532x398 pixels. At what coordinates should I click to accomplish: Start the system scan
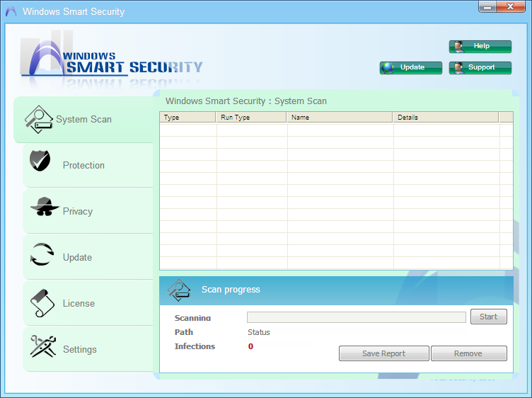click(489, 317)
